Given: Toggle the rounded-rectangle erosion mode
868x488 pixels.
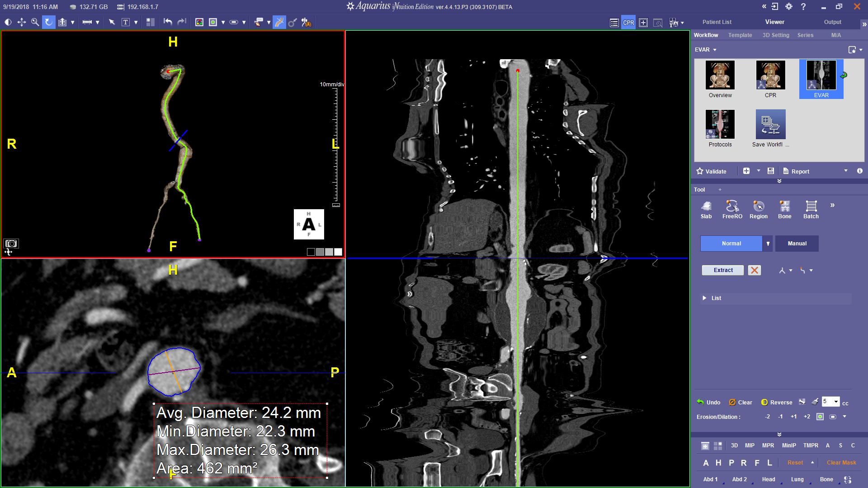Looking at the screenshot, I should pyautogui.click(x=833, y=417).
